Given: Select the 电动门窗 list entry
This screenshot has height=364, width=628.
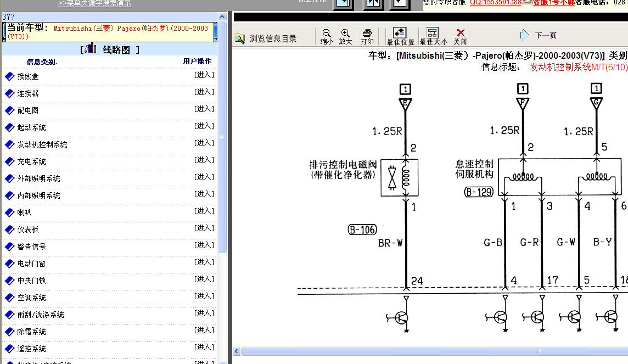Looking at the screenshot, I should [x=32, y=264].
